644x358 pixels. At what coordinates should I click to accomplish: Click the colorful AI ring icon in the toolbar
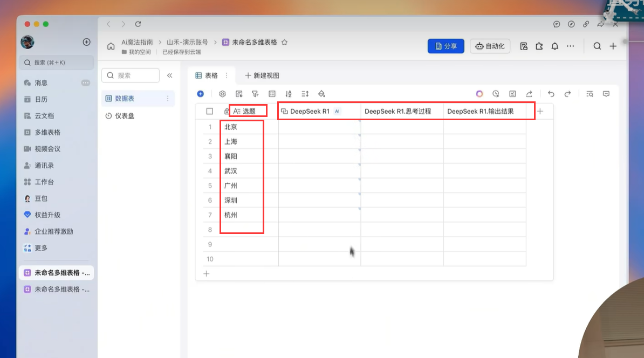point(479,94)
